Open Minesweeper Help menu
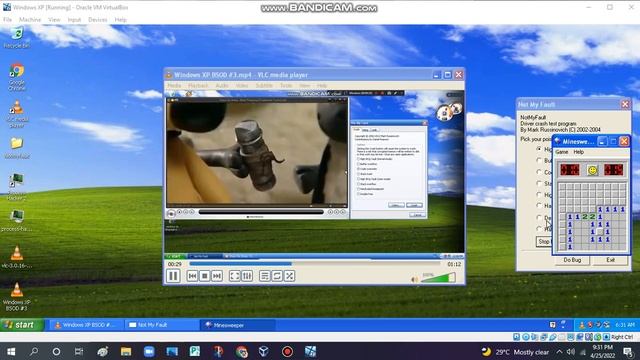The image size is (640, 360). tap(579, 152)
